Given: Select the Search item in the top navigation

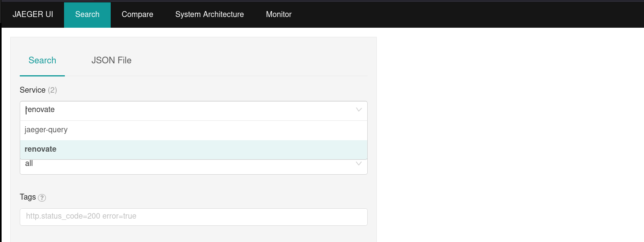Looking at the screenshot, I should pyautogui.click(x=87, y=15).
